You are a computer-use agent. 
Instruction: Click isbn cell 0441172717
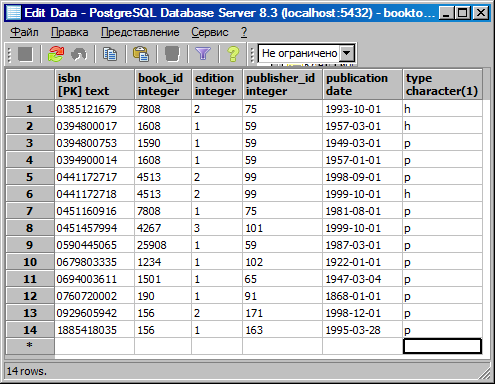[x=95, y=177]
